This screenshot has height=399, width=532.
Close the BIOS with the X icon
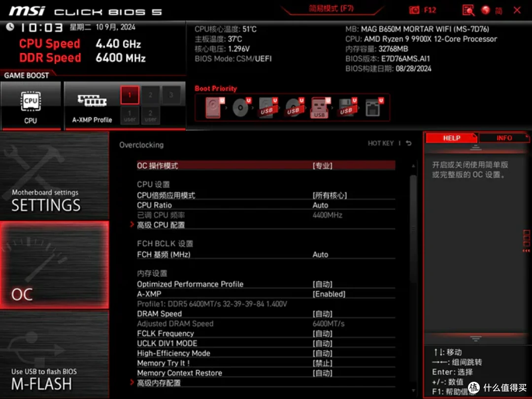[x=517, y=10]
